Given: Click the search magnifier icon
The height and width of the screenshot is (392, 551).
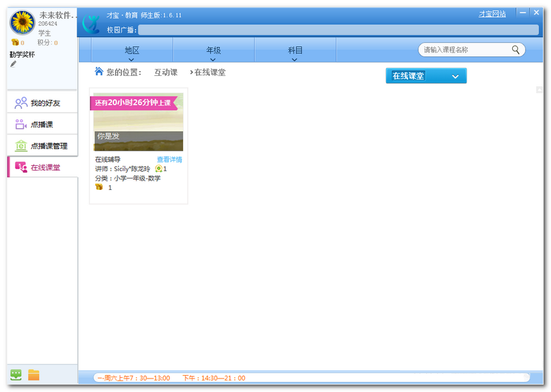Looking at the screenshot, I should point(515,50).
